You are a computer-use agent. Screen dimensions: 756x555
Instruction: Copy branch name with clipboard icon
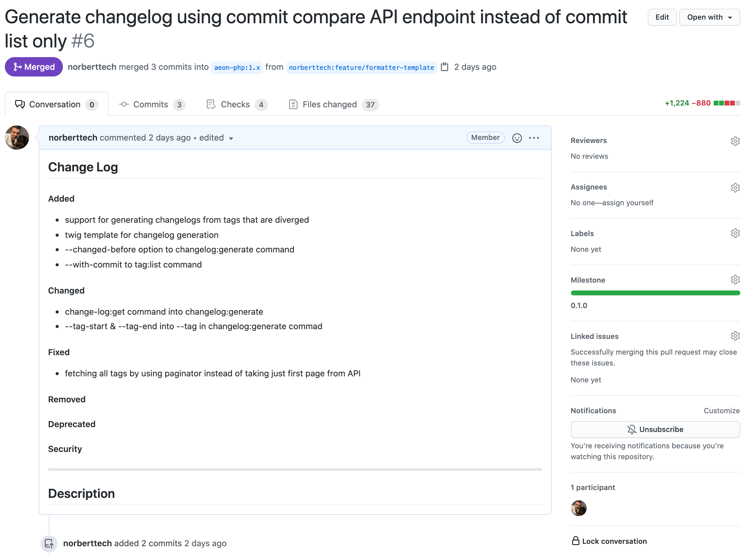pos(444,67)
